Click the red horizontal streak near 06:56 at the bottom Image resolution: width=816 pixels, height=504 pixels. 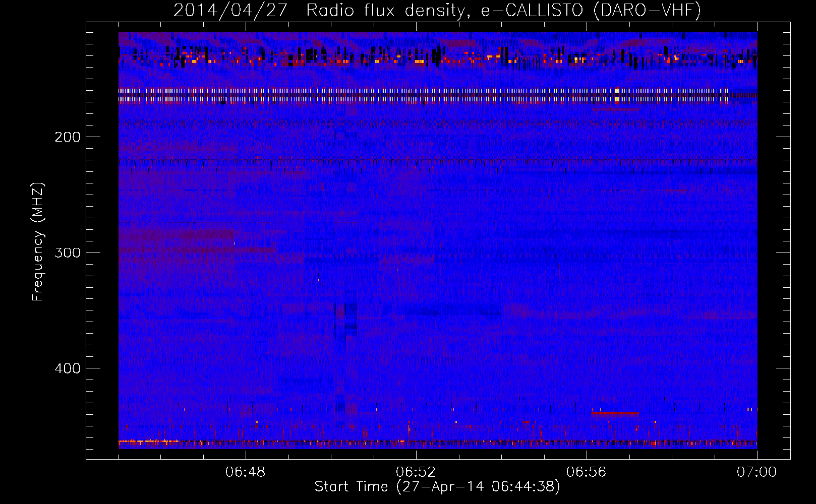615,413
